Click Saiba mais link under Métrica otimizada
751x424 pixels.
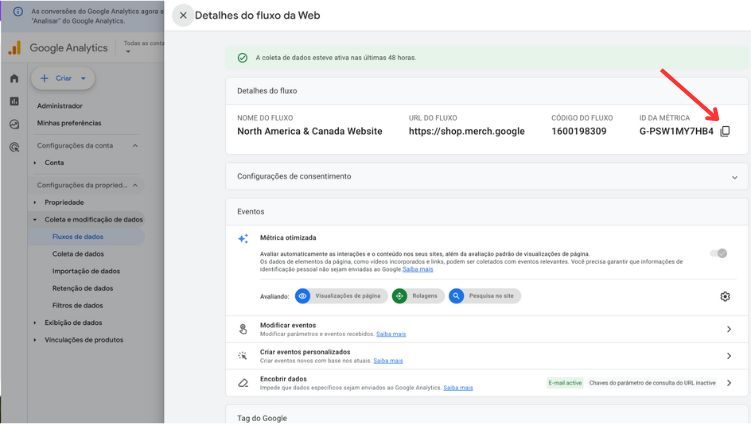(x=418, y=269)
